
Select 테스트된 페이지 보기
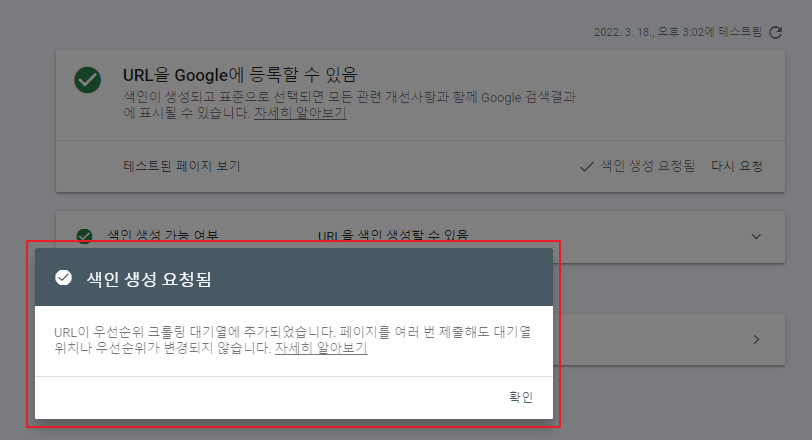[x=182, y=166]
